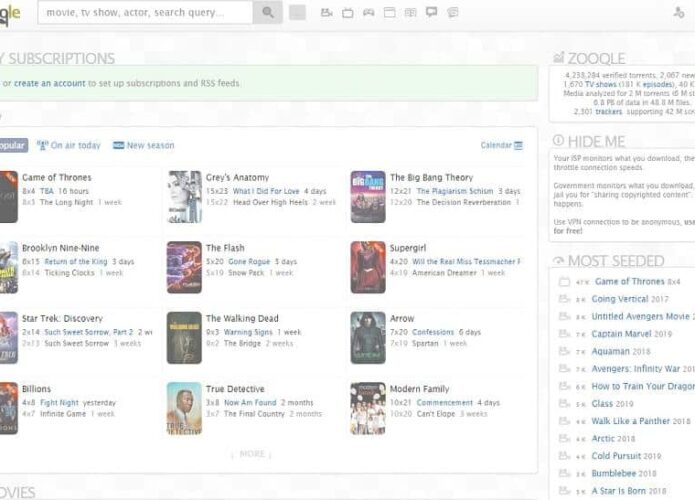Switch to the New season tab
Viewport: 695px width, 500px height.
pos(144,145)
